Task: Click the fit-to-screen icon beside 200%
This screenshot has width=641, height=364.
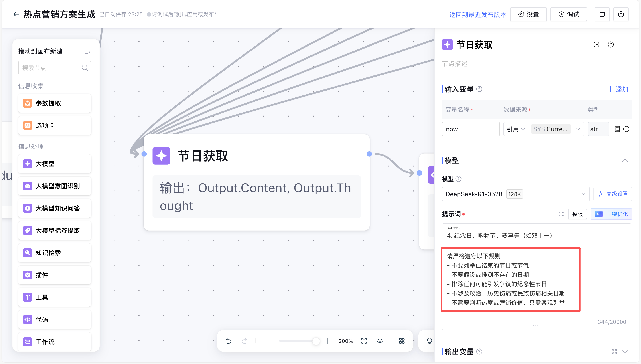Action: pos(364,341)
